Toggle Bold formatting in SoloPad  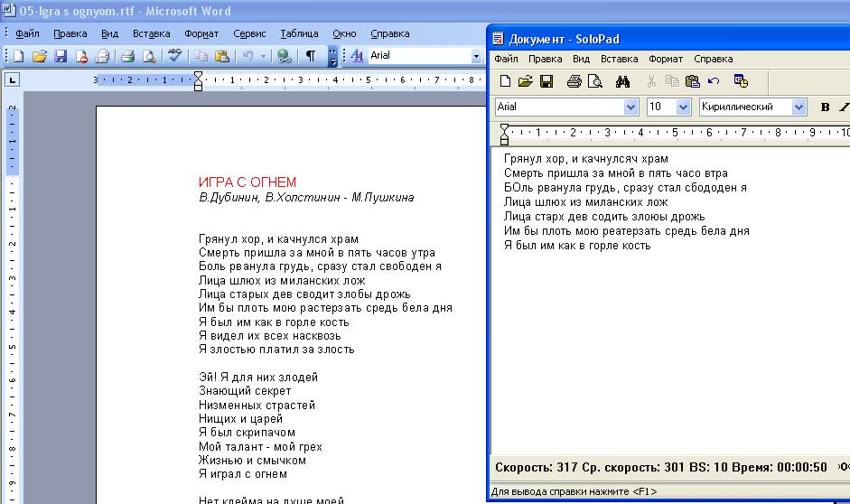pos(825,107)
